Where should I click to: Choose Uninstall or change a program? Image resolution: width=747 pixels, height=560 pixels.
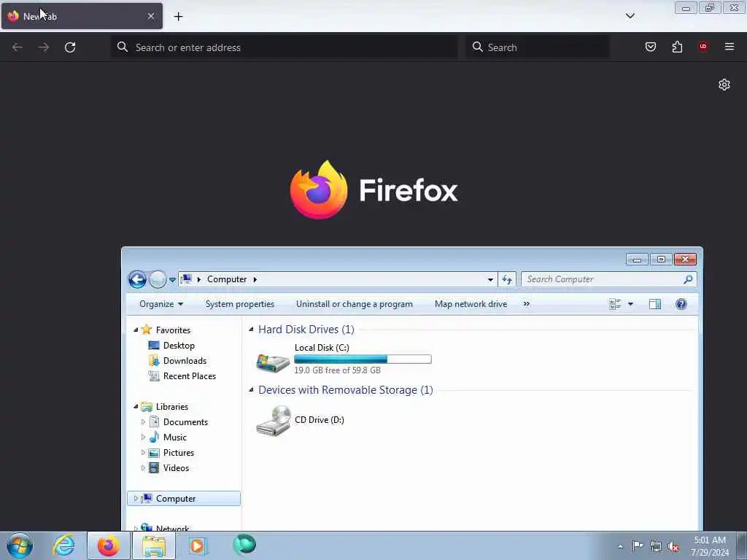(355, 304)
